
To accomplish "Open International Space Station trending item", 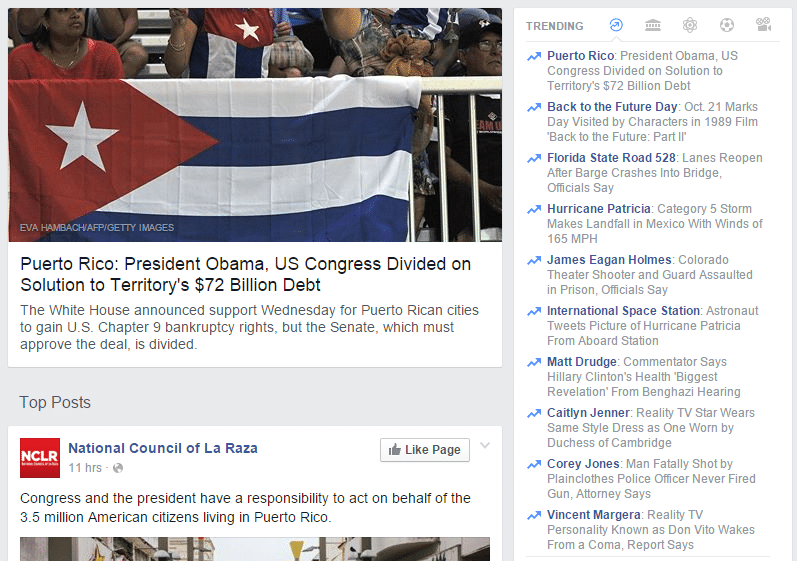I will click(x=623, y=310).
